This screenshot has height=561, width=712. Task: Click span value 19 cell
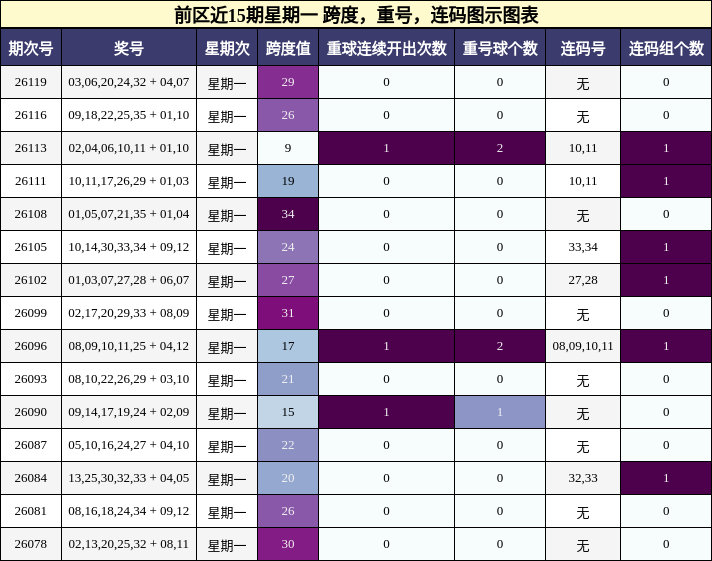coord(288,181)
